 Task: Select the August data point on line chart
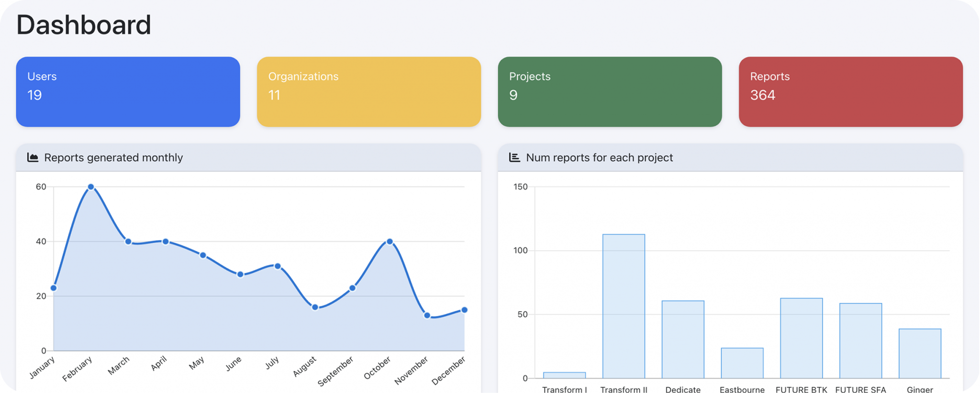315,307
